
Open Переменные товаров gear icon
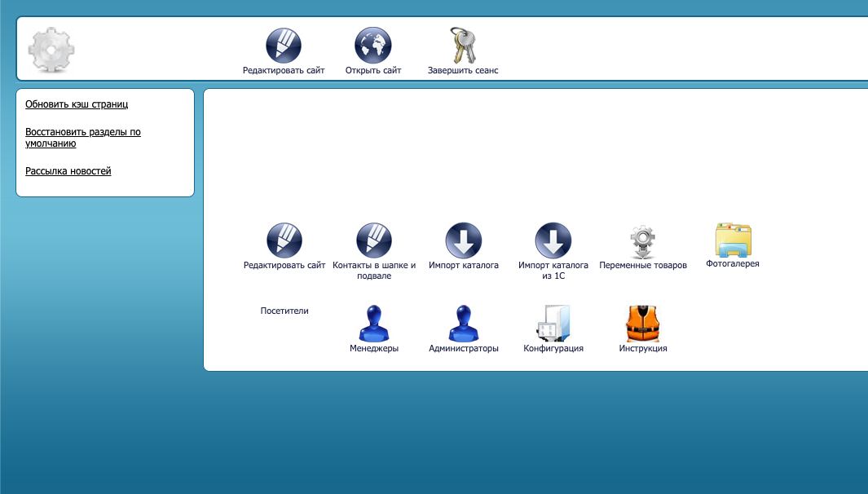tap(643, 241)
